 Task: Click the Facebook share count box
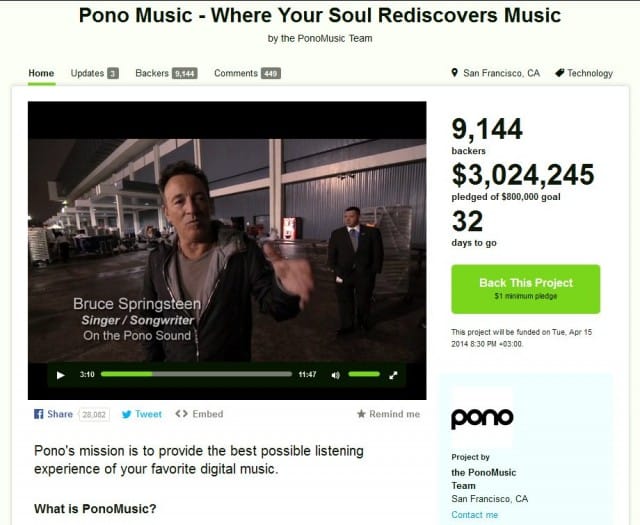tap(94, 414)
